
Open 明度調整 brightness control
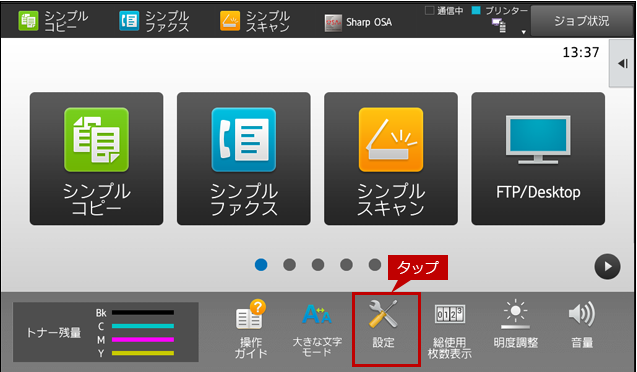[516, 324]
